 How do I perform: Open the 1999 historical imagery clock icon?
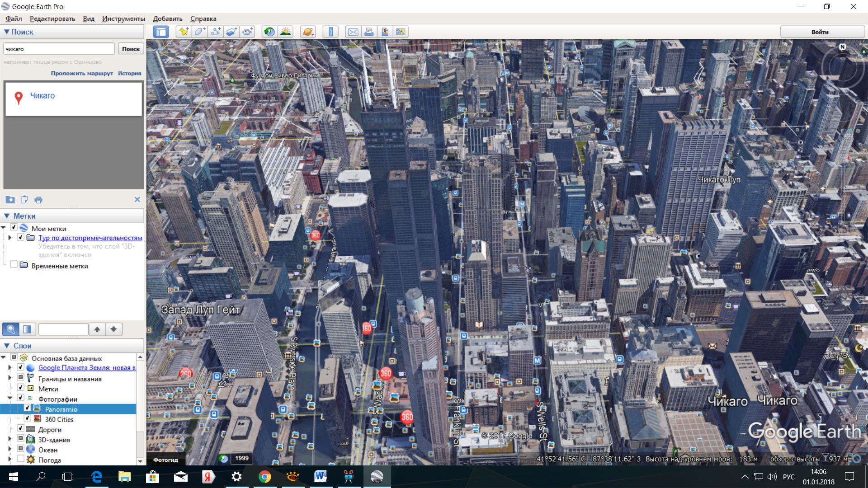224,458
